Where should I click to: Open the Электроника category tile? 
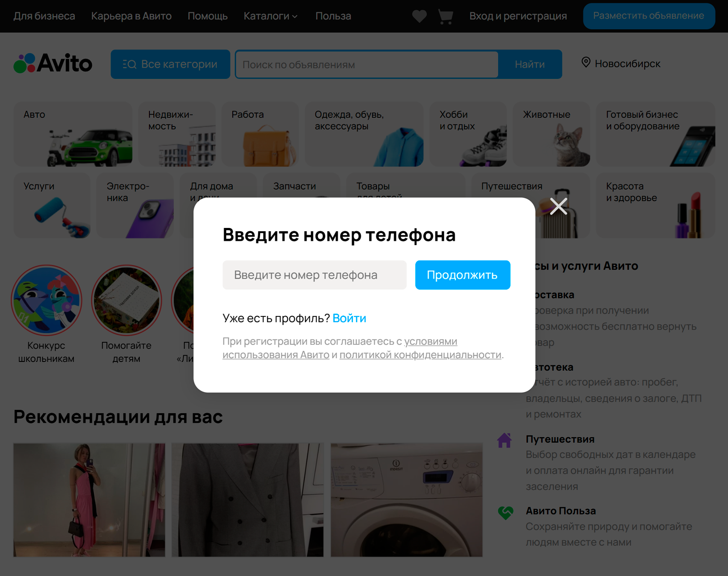tap(135, 205)
